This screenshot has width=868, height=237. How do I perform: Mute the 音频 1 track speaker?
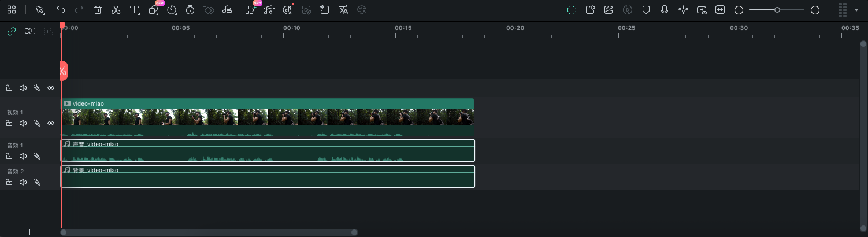[23, 156]
